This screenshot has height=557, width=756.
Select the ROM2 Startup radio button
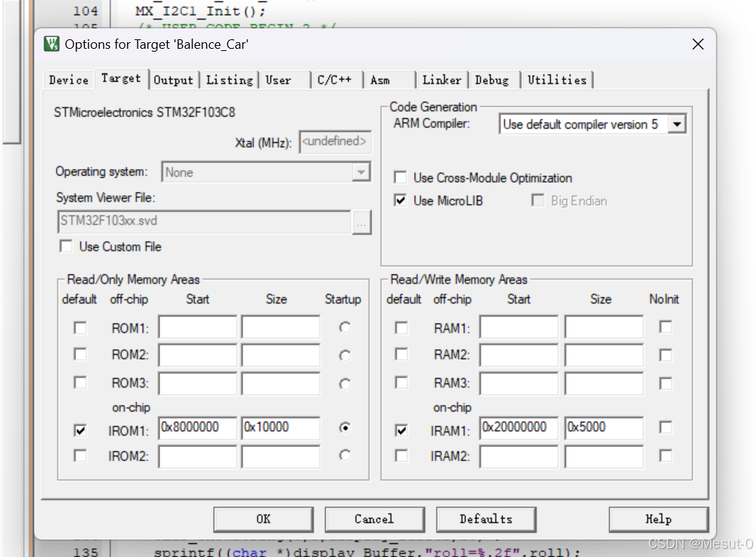click(x=344, y=355)
